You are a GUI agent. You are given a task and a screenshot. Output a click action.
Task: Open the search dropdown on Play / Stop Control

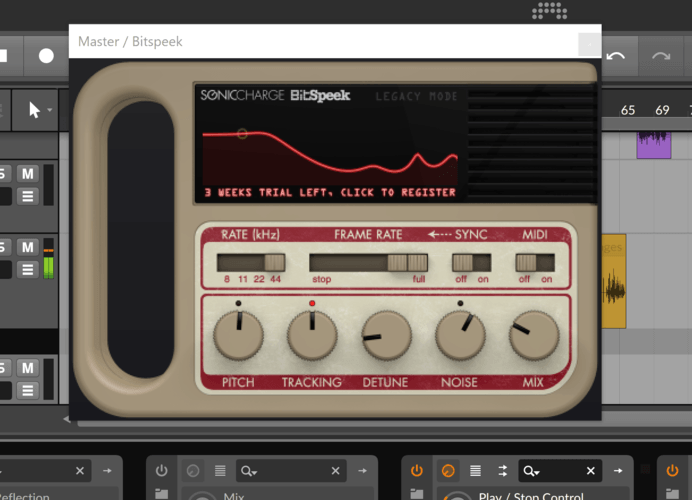point(531,471)
